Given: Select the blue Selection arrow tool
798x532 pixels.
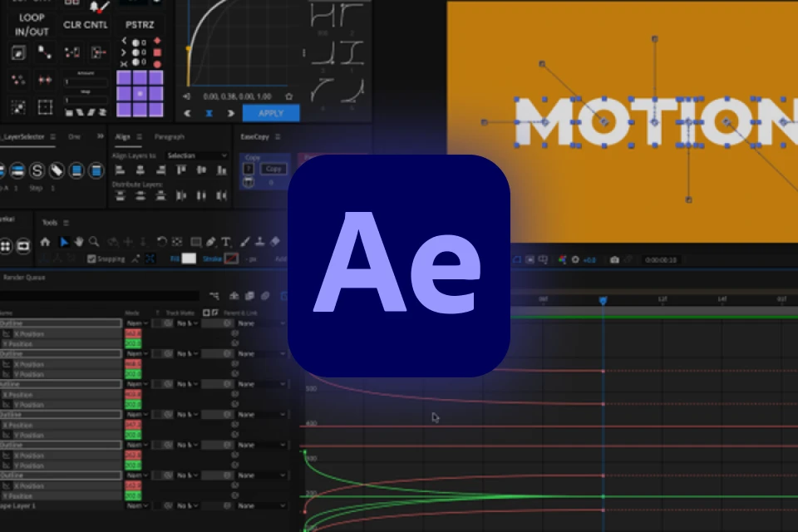Looking at the screenshot, I should [64, 242].
